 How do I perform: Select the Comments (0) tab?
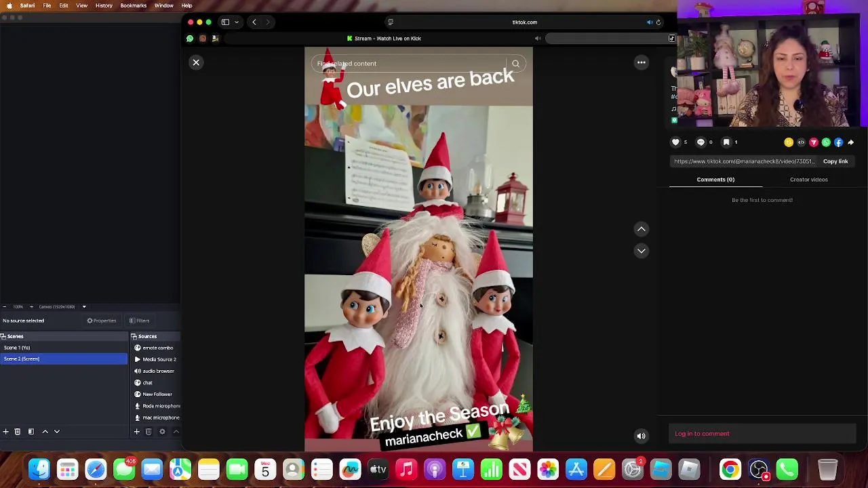(x=715, y=180)
